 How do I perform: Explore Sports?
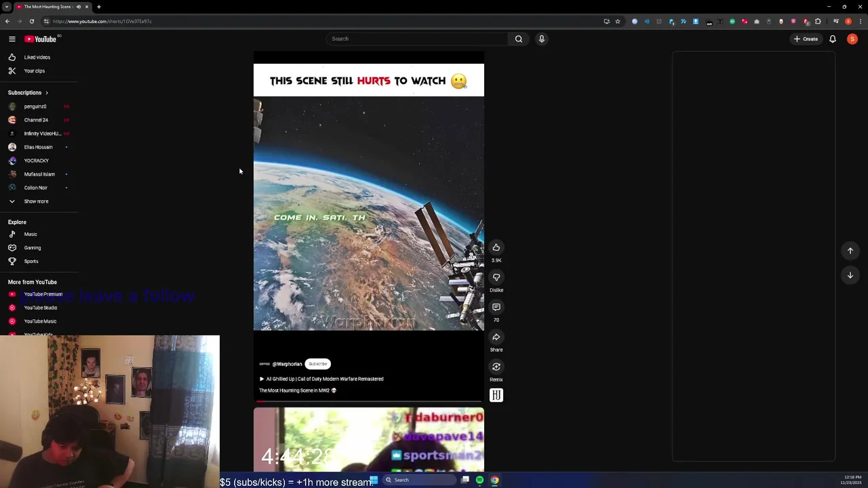click(x=31, y=262)
